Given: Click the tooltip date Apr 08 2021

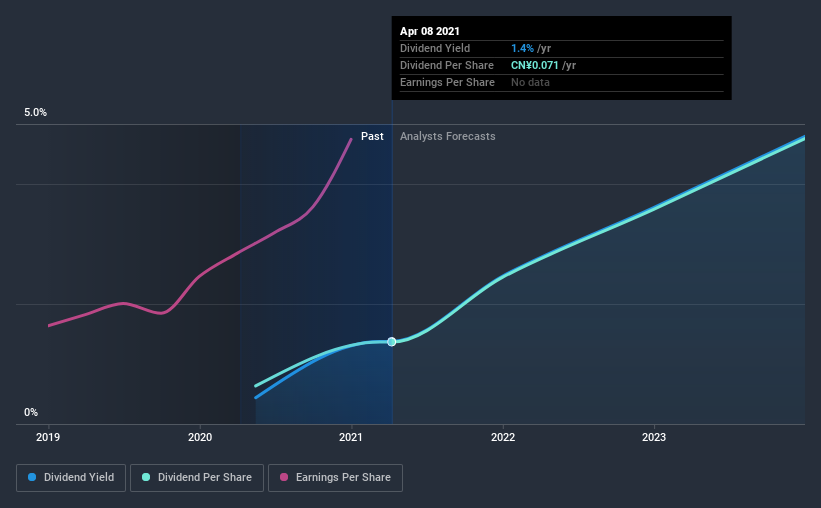Looking at the screenshot, I should point(432,32).
